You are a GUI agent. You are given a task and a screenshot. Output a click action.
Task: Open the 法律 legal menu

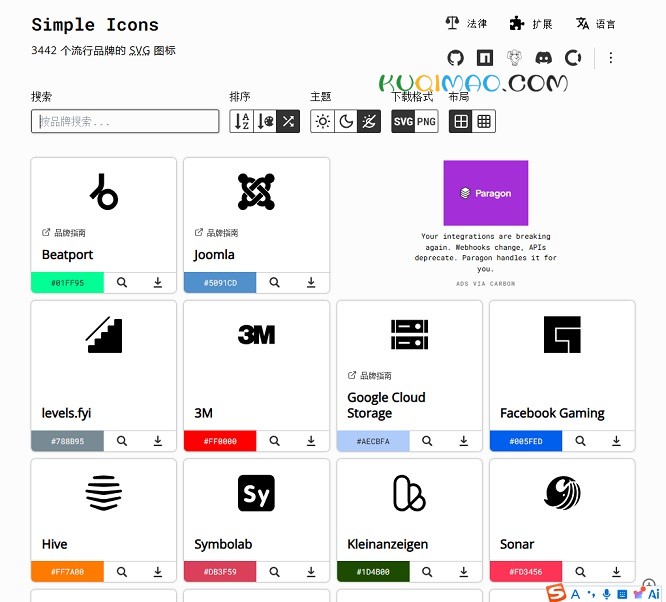click(466, 23)
